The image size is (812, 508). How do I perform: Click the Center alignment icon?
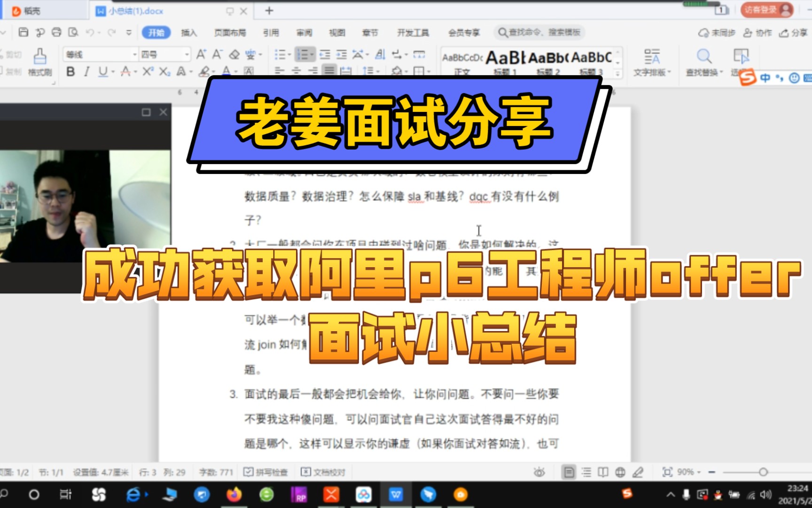(297, 71)
